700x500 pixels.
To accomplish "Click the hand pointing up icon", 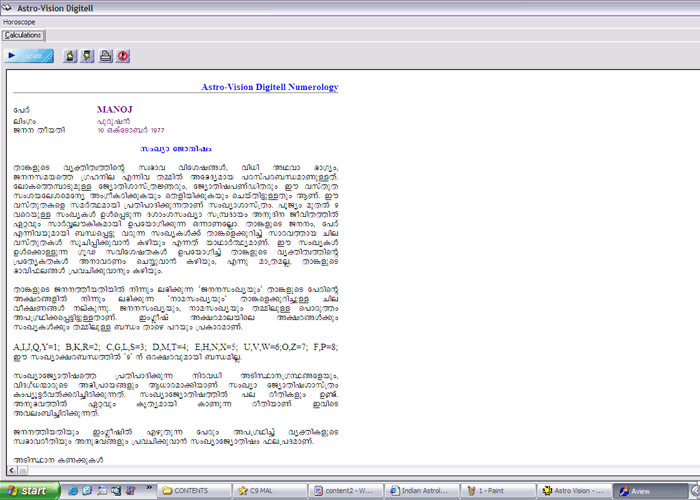I will (x=70, y=56).
